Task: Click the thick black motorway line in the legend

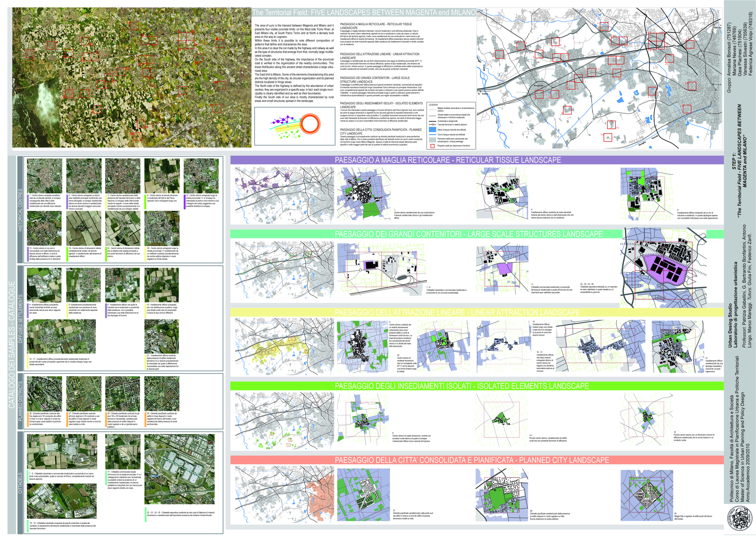Action: coord(433,121)
